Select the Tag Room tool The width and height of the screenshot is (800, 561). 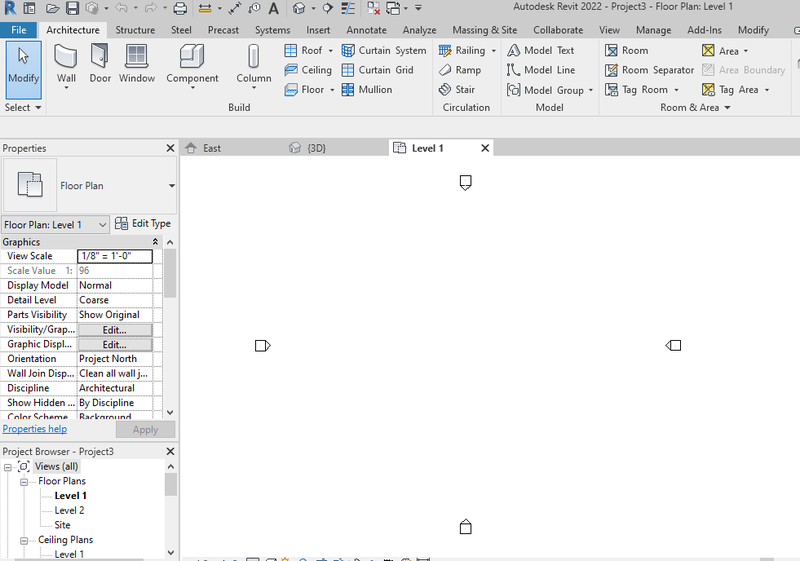click(x=636, y=90)
